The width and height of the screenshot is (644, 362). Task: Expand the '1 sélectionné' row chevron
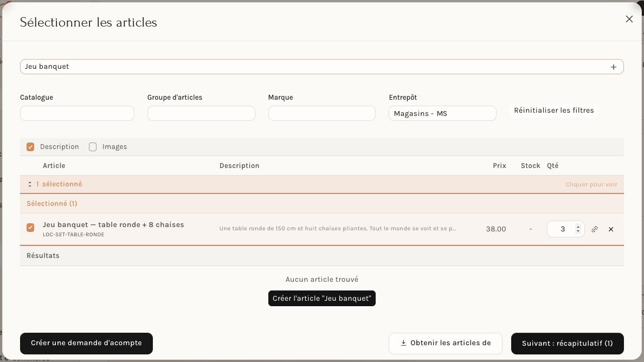coord(30,184)
